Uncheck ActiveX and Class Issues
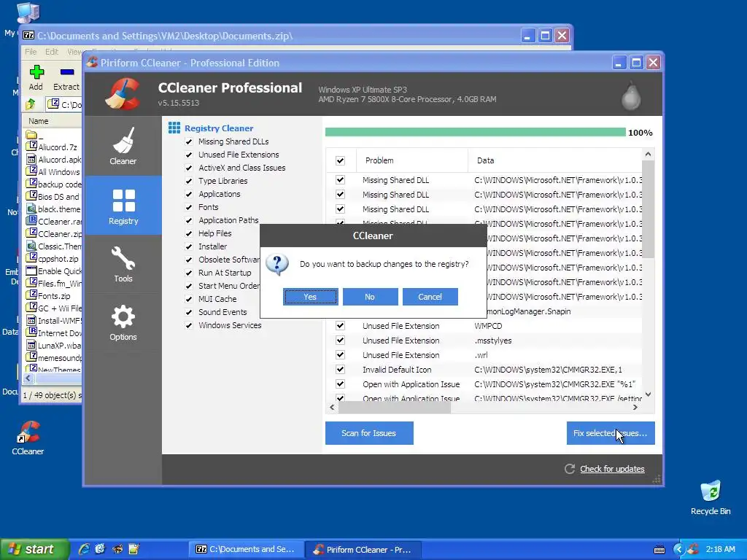This screenshot has width=747, height=560. pyautogui.click(x=189, y=168)
